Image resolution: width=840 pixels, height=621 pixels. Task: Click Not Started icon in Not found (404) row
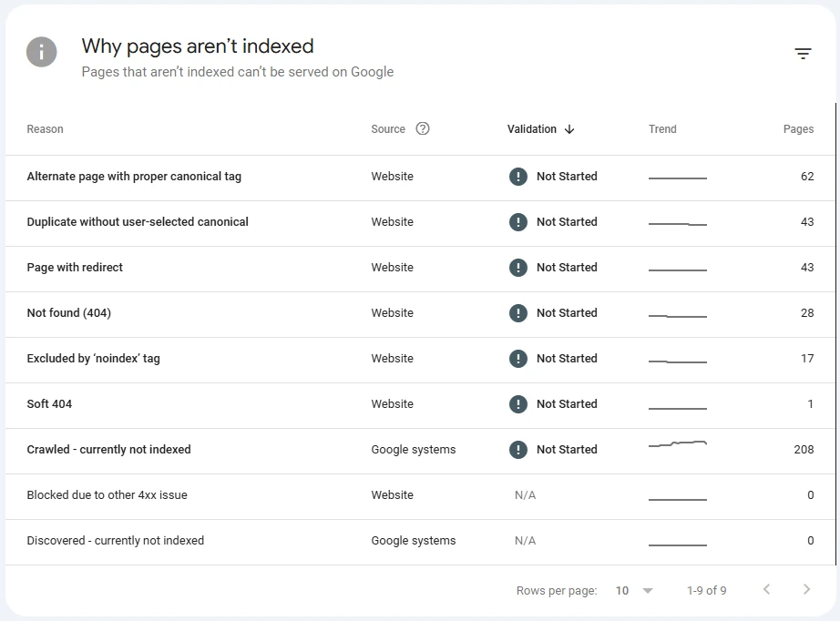[518, 312]
